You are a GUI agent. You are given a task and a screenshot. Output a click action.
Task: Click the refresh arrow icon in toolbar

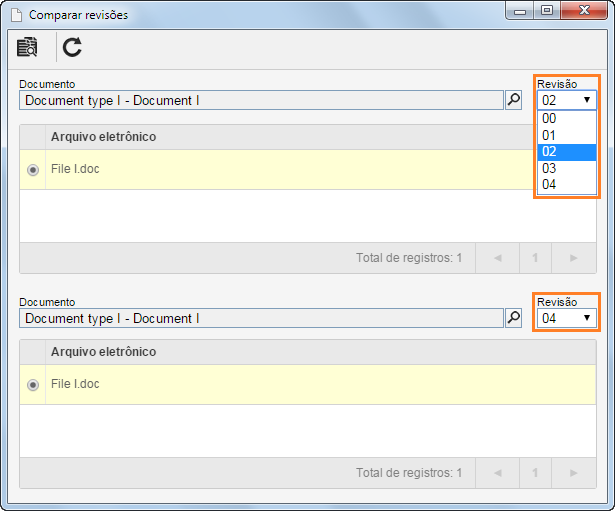[72, 47]
